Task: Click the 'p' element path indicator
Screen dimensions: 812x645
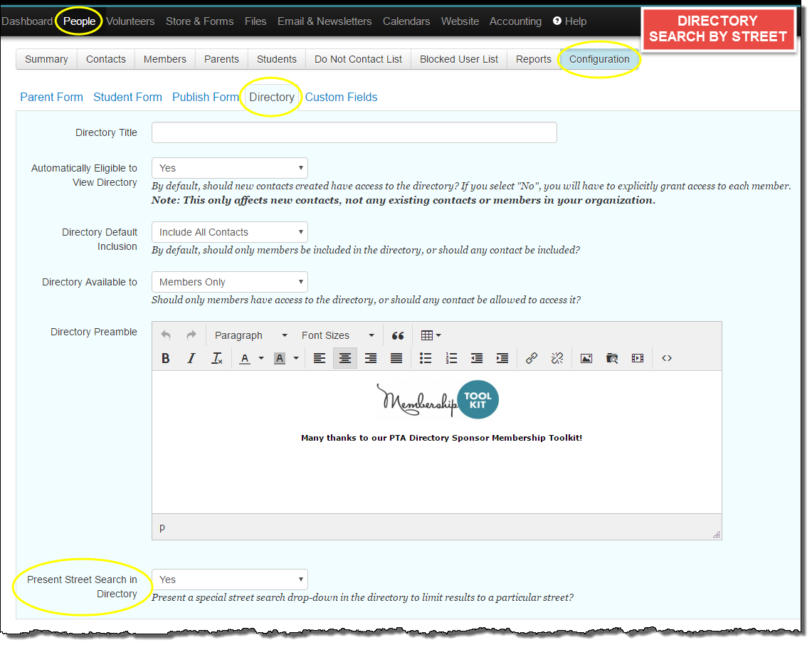Action: click(162, 527)
